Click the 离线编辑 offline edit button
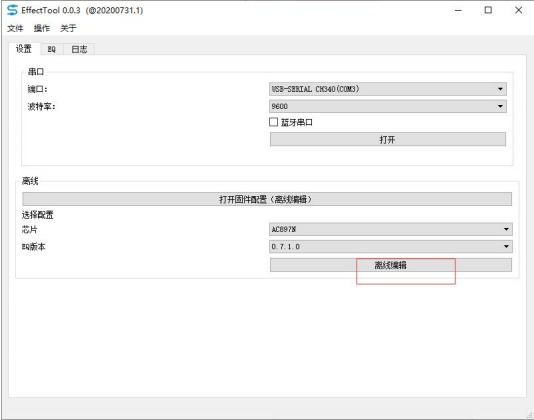The width and height of the screenshot is (534, 420). (x=391, y=265)
